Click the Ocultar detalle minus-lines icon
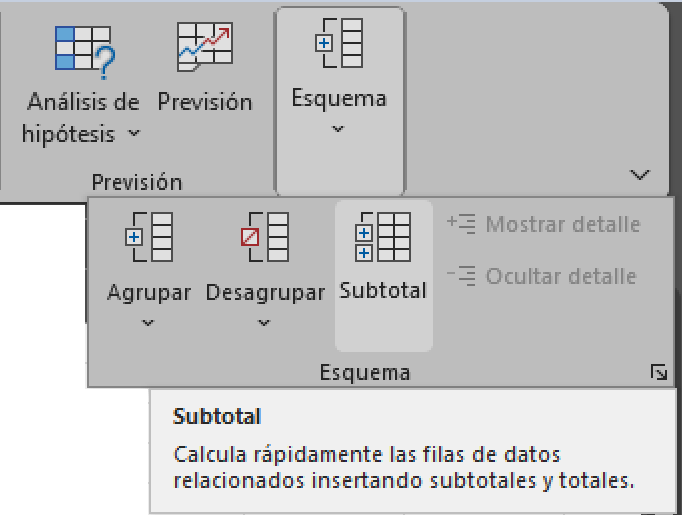This screenshot has height=515, width=682. pos(461,276)
